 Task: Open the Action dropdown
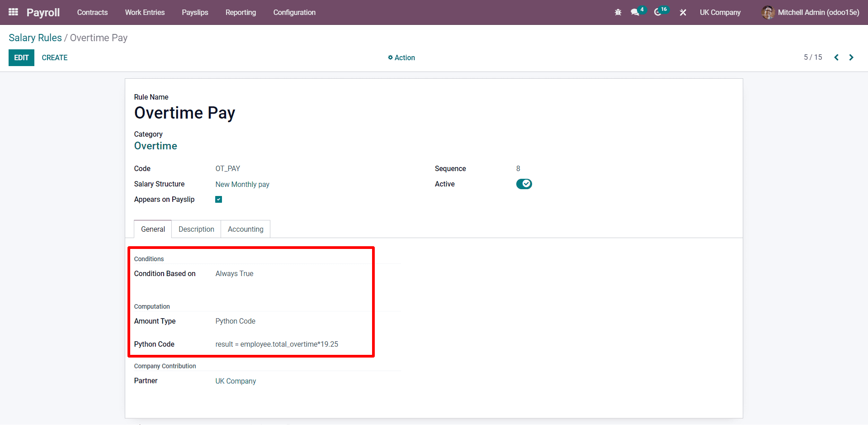pyautogui.click(x=401, y=57)
